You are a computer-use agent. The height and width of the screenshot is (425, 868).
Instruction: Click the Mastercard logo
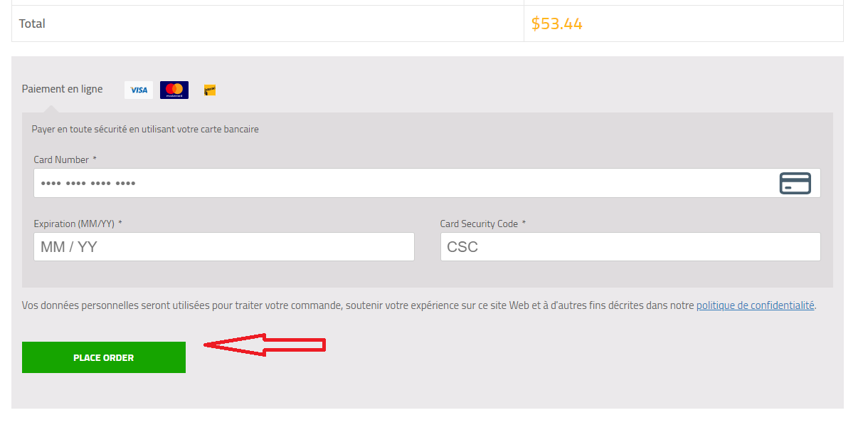[x=174, y=90]
